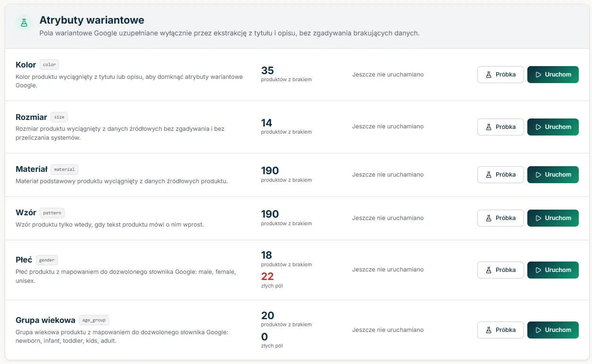Screen dimensions: 592x364
Task: Click the red 22 złych pól count
Action: pos(267,276)
